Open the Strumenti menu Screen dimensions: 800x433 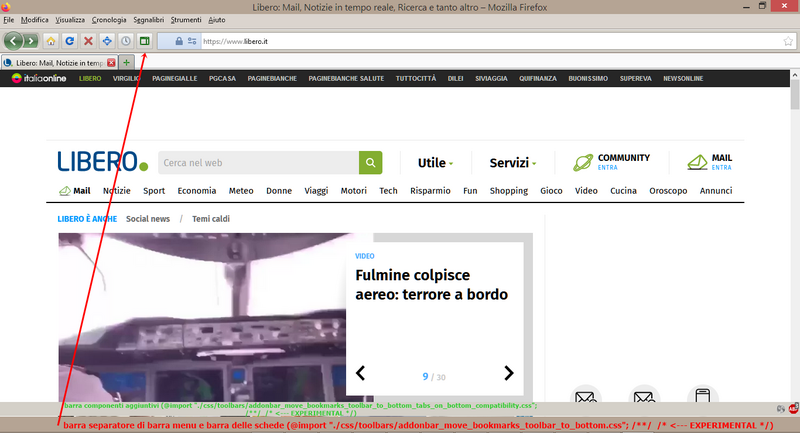[x=186, y=20]
